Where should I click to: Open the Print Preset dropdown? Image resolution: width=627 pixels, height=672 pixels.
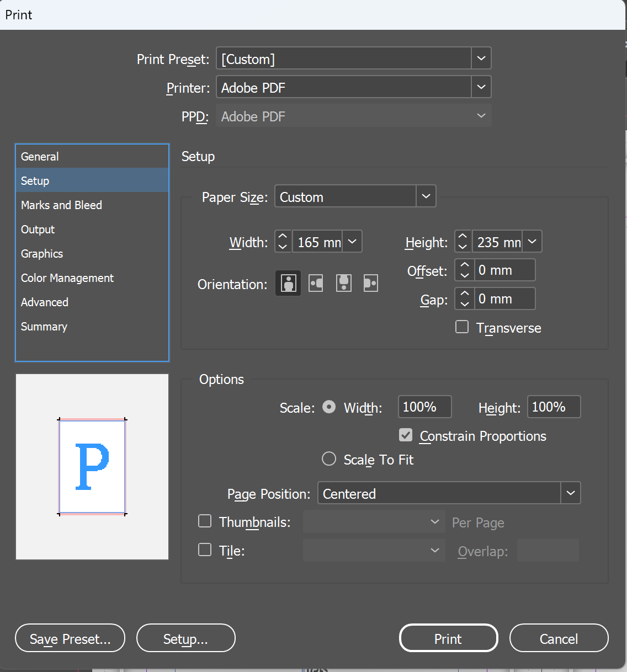[x=481, y=58]
